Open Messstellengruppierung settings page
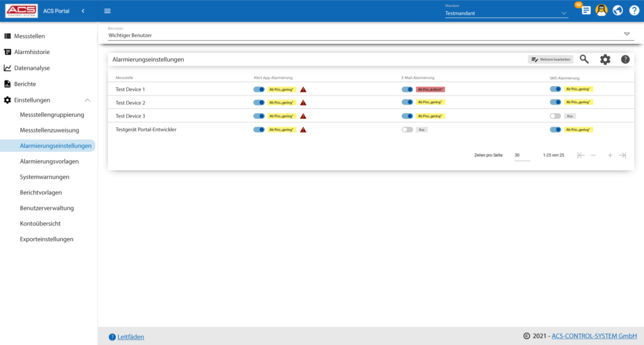Screen dimensions: 644x345 pyautogui.click(x=52, y=115)
